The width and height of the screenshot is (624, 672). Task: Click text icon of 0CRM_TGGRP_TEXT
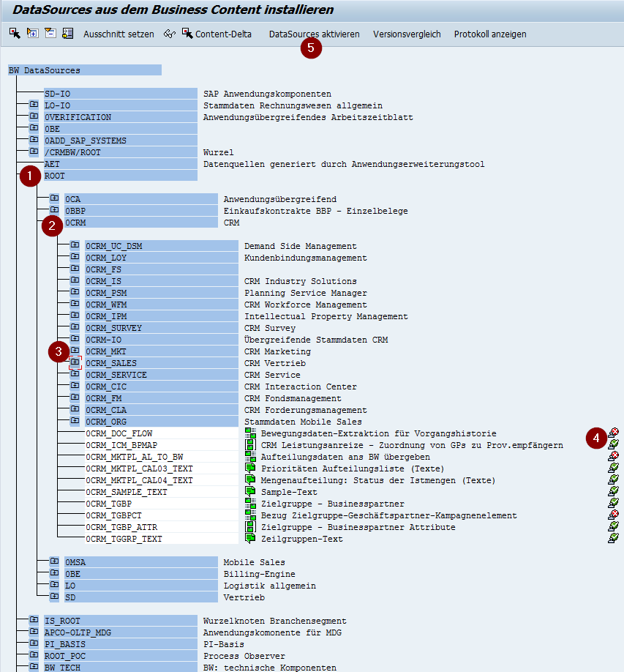click(x=250, y=538)
